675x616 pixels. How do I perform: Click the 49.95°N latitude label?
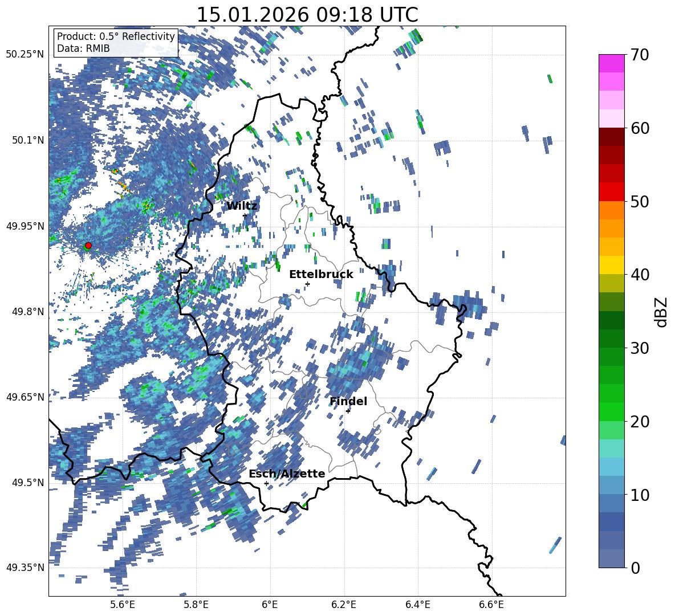pos(25,226)
